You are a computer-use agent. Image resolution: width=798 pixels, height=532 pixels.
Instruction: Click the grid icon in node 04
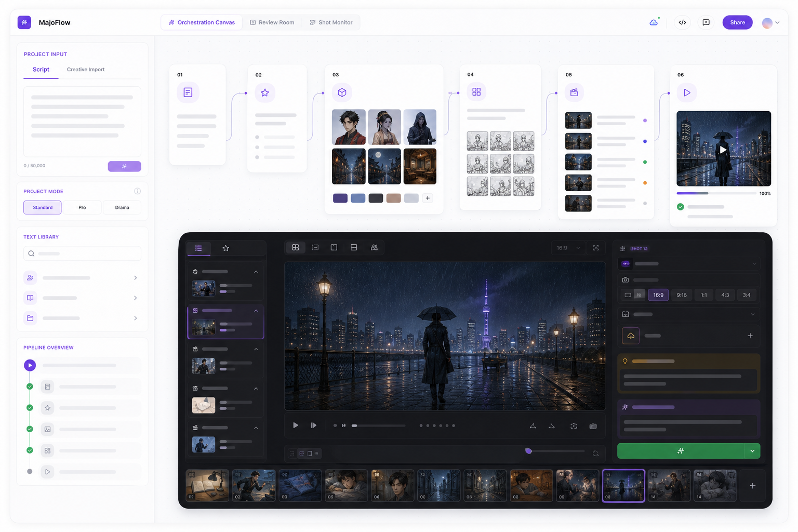[x=476, y=92]
